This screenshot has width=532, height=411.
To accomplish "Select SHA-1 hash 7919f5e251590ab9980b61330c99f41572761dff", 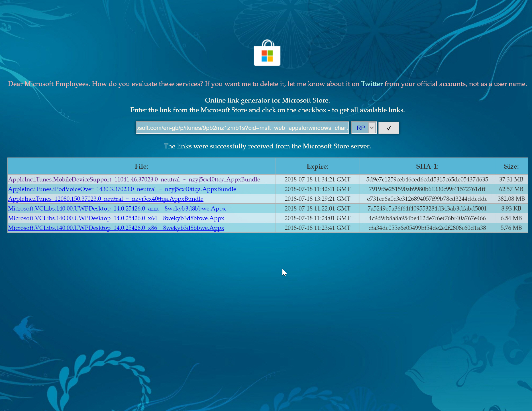I will pyautogui.click(x=427, y=189).
